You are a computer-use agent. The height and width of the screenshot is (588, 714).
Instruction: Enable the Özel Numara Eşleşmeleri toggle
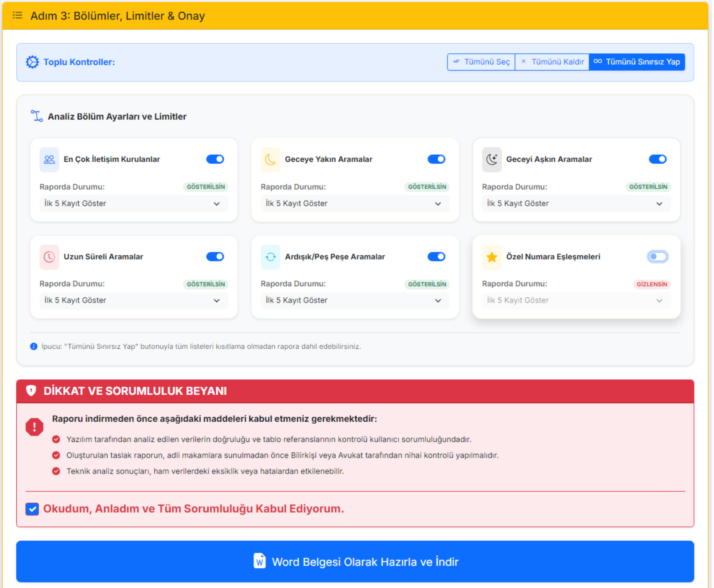657,257
